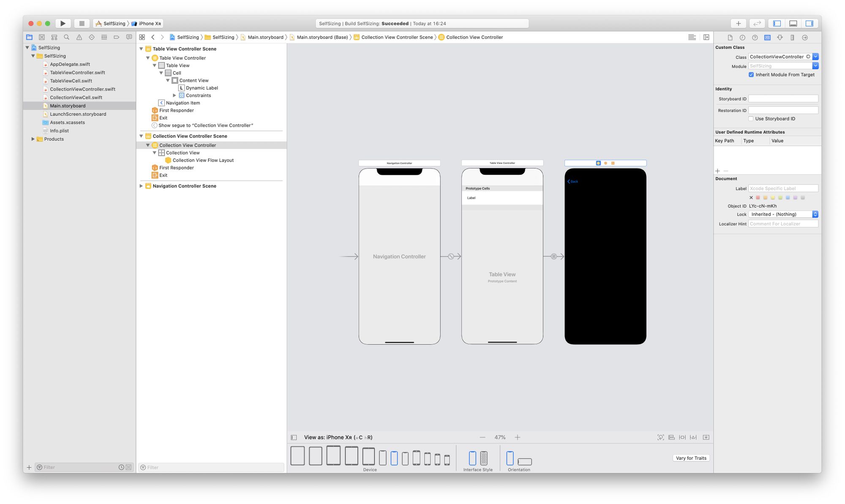Click the add User Defined attribute button
This screenshot has height=504, width=845.
coord(717,171)
